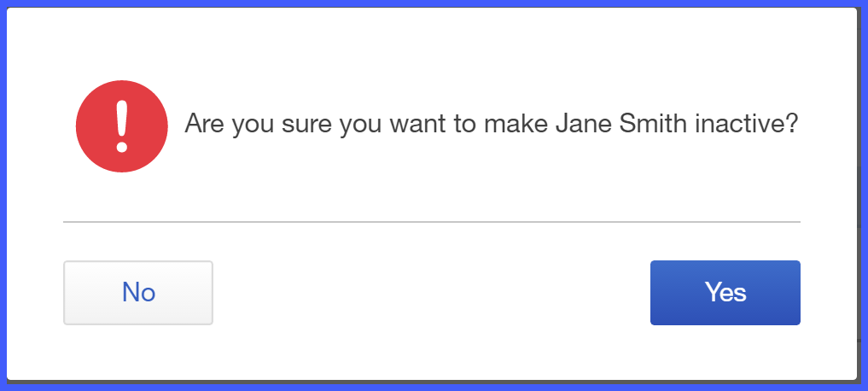Viewport: 868px width, 391px height.
Task: Click the No label text on the white button
Action: pos(138,292)
